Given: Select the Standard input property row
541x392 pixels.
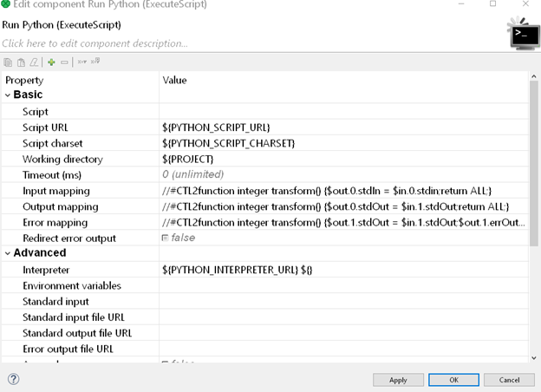Looking at the screenshot, I should click(265, 302).
